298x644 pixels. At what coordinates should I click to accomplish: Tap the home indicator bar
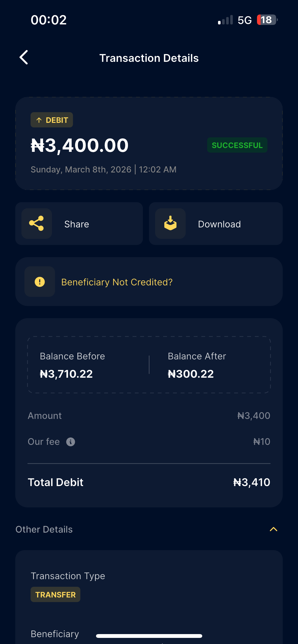click(x=149, y=636)
